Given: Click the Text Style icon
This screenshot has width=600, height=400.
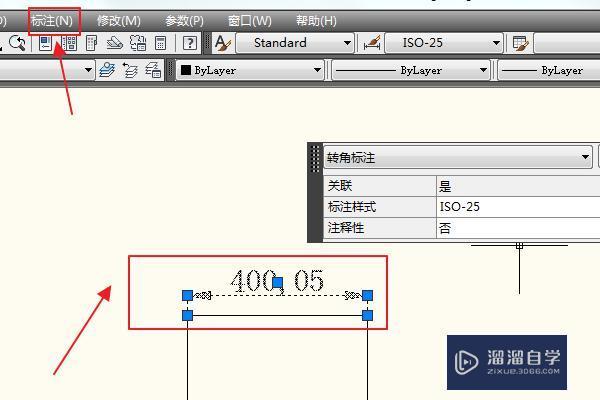Looking at the screenshot, I should [x=223, y=43].
